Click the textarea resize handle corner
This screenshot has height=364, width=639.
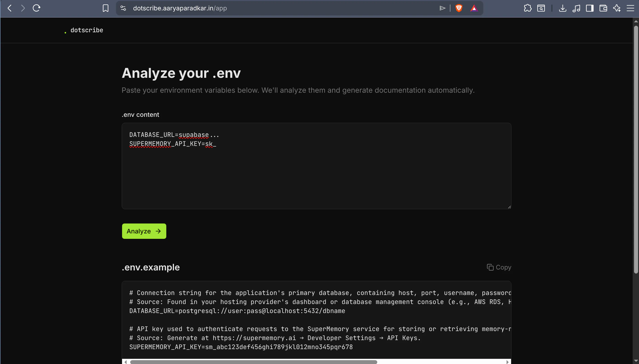pyautogui.click(x=509, y=207)
